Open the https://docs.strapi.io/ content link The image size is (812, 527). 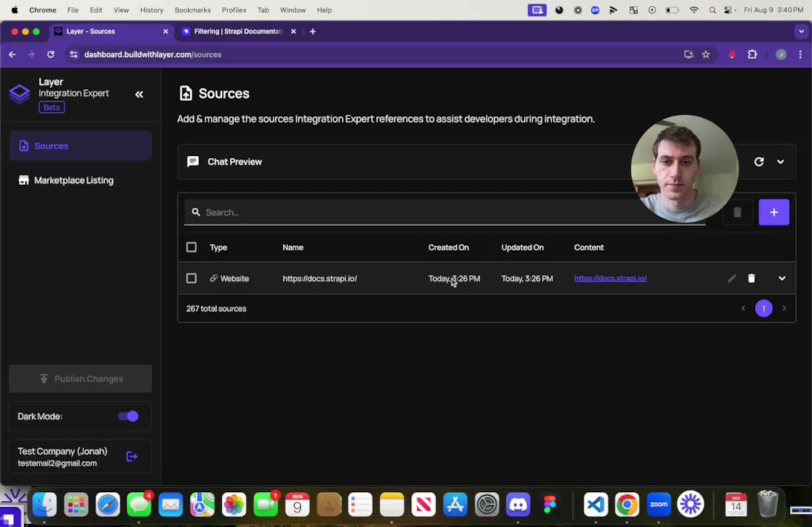(610, 278)
